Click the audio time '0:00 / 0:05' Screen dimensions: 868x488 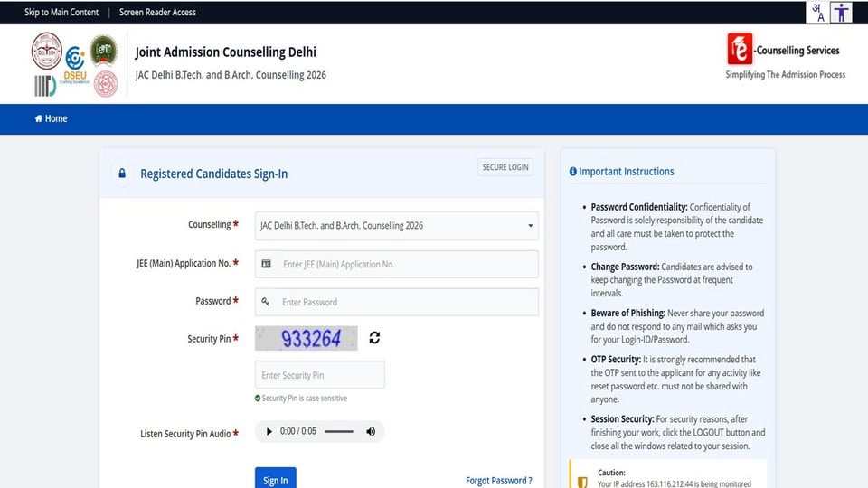pos(297,431)
